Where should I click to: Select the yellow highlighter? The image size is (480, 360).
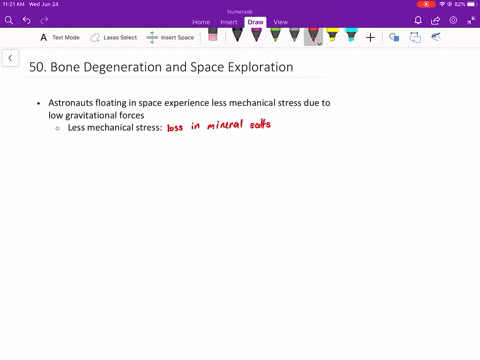tap(332, 35)
